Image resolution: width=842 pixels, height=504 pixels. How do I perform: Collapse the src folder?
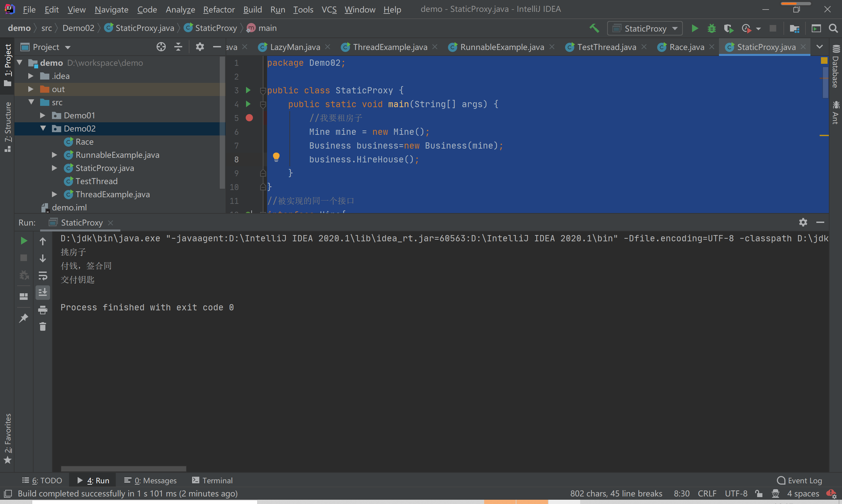[x=31, y=102]
